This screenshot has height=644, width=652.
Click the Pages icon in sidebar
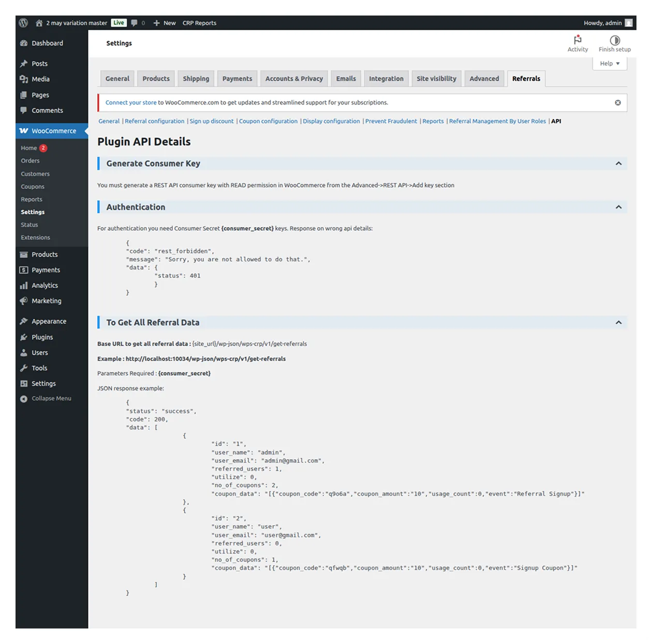[x=24, y=95]
